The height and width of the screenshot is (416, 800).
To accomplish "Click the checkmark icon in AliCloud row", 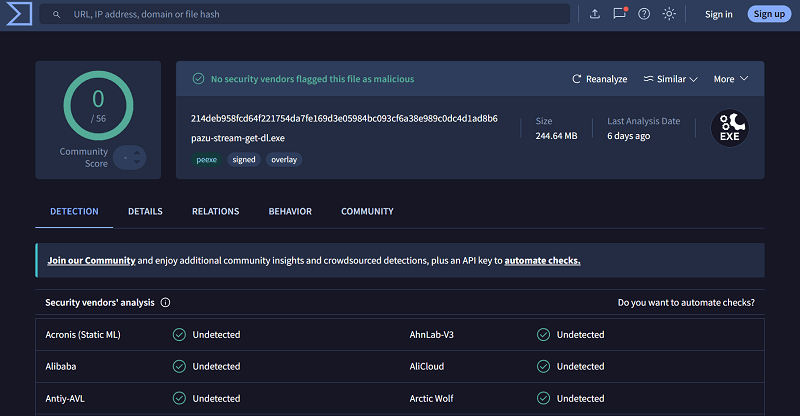I will tap(543, 366).
